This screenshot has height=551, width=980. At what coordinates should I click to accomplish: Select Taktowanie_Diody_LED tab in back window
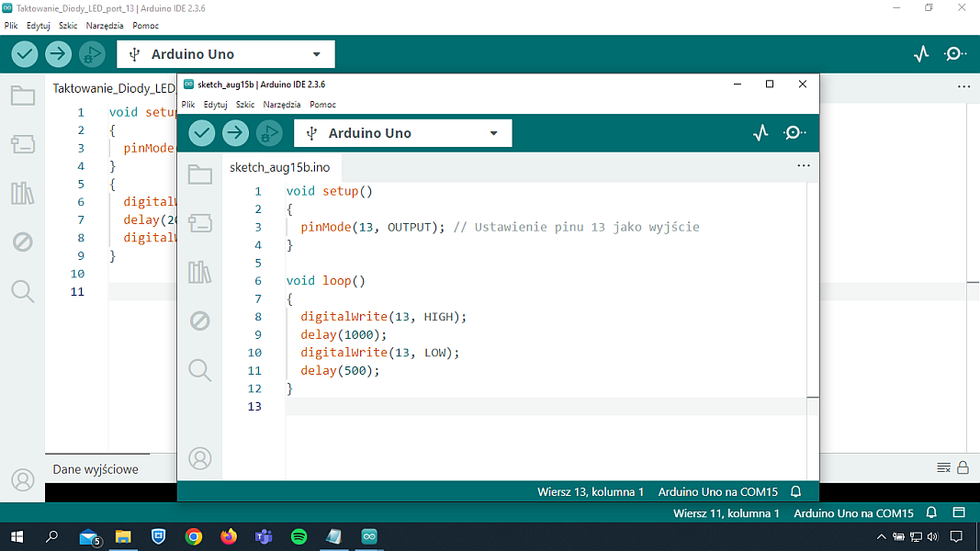point(111,88)
